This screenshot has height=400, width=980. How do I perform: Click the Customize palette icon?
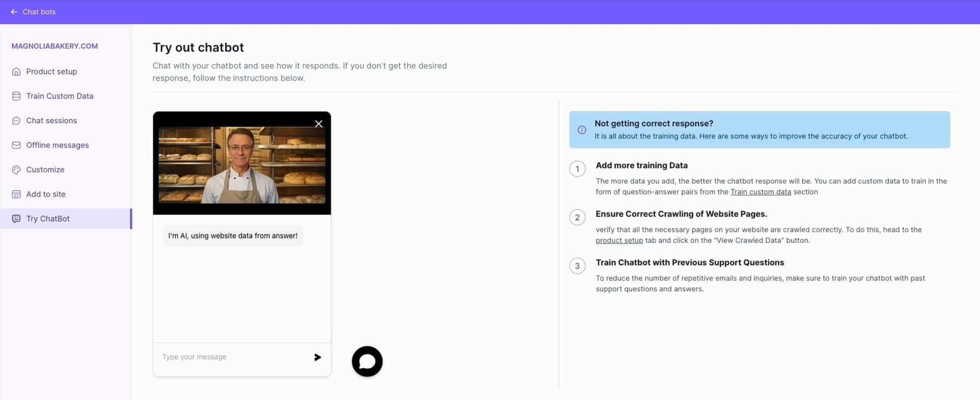tap(16, 170)
